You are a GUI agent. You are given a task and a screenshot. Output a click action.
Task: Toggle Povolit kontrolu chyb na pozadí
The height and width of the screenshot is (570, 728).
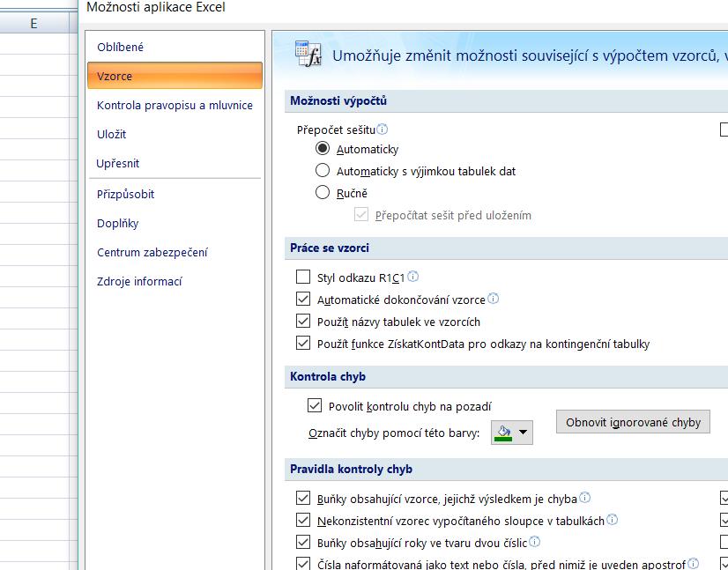click(x=315, y=405)
